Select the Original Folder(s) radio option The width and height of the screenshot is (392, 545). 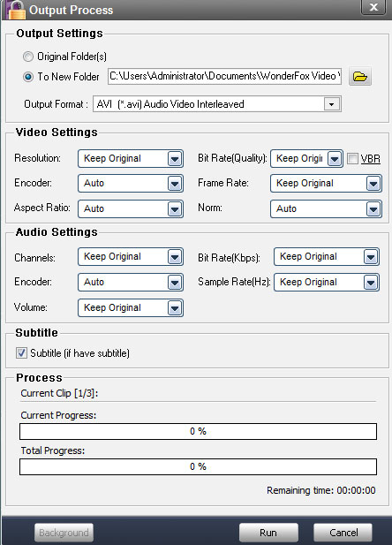click(x=27, y=57)
